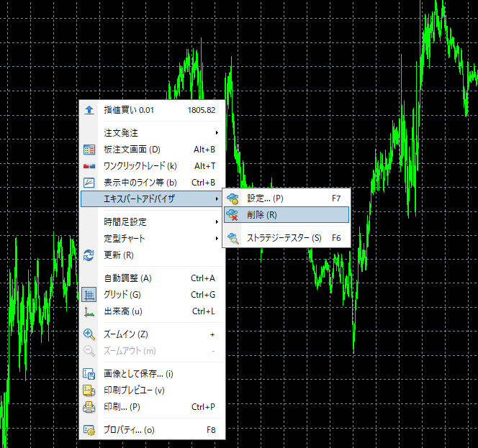Screen dimensions: 478x448
Task: Open 印刷プレビュー (v) entry
Action: point(152,390)
